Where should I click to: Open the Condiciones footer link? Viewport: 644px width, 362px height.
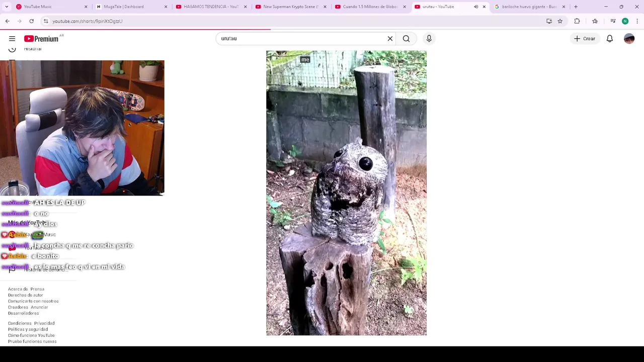pos(20,323)
